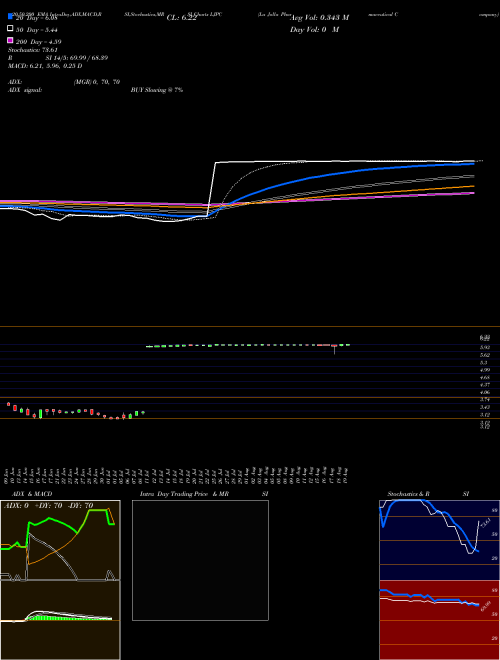
Task: Click the 'ADX signal:' label
Action: 25,90
